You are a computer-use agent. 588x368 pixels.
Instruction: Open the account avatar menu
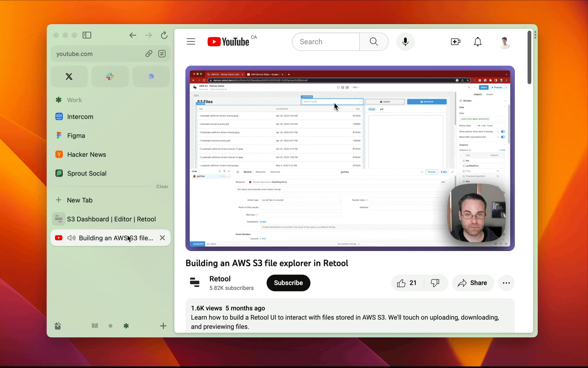coord(505,42)
